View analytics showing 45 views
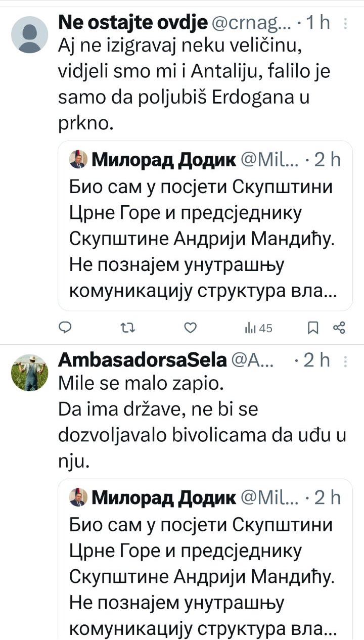 point(259,329)
